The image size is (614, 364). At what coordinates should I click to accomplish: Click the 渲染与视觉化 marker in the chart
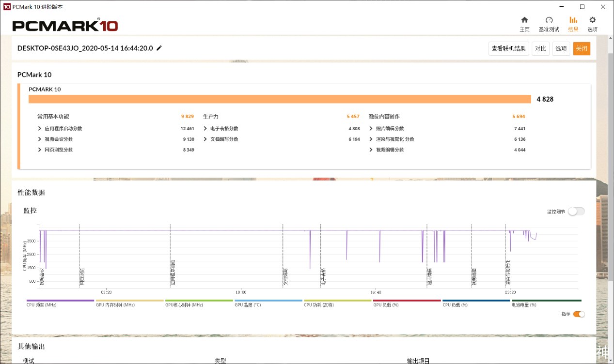pyautogui.click(x=508, y=273)
